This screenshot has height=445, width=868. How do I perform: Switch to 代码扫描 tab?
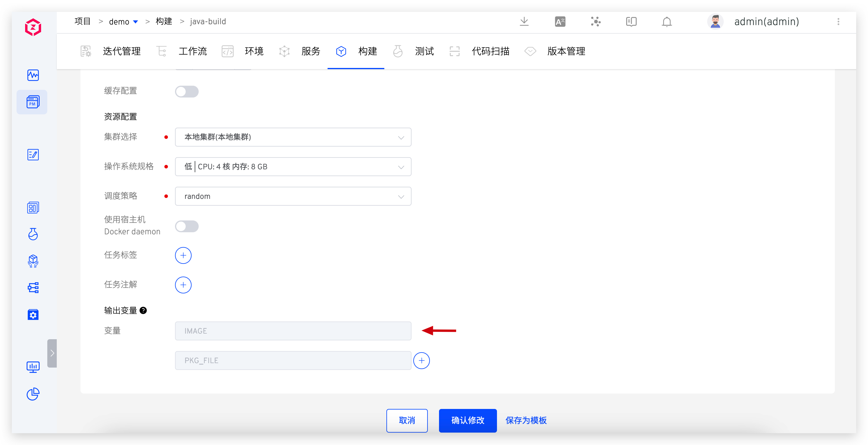479,51
